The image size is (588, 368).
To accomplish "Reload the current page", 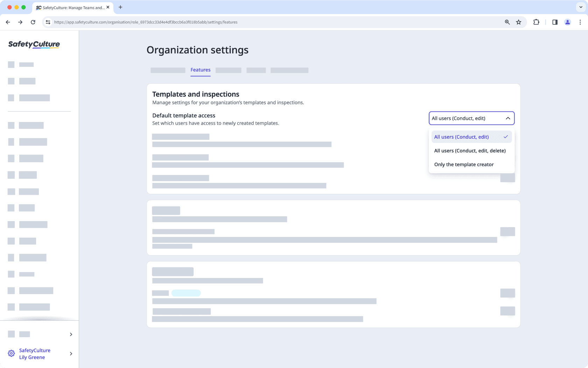I will tap(33, 22).
